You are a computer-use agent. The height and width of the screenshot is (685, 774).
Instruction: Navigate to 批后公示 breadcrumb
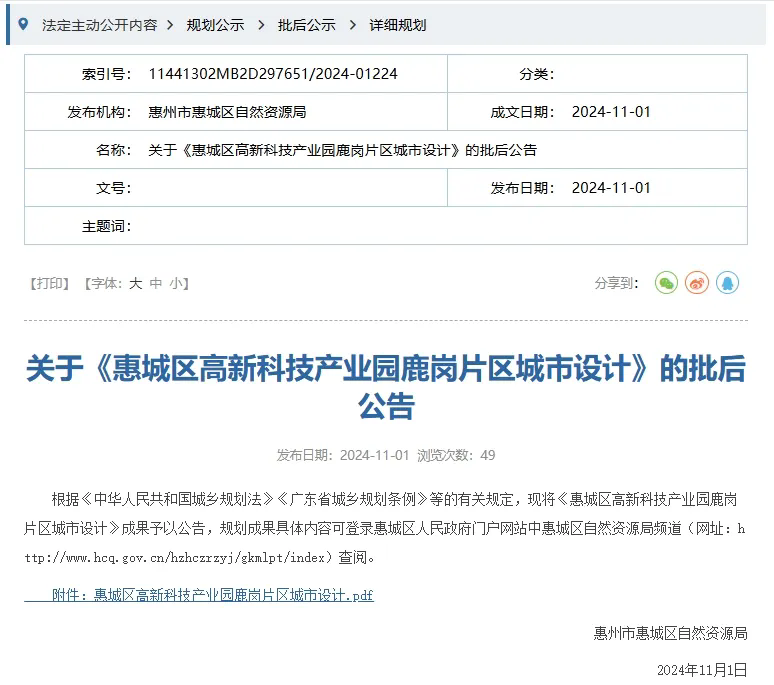(x=306, y=24)
